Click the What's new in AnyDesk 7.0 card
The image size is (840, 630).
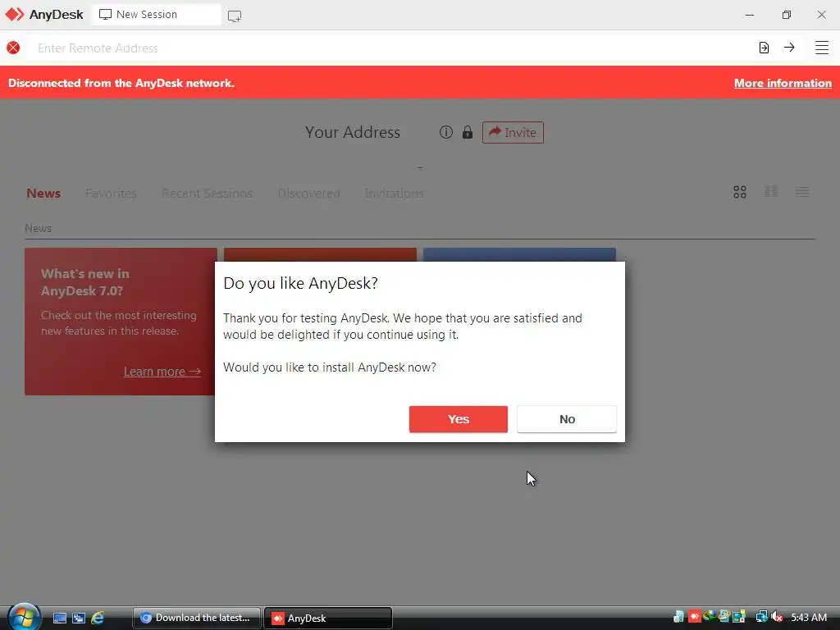pos(121,322)
